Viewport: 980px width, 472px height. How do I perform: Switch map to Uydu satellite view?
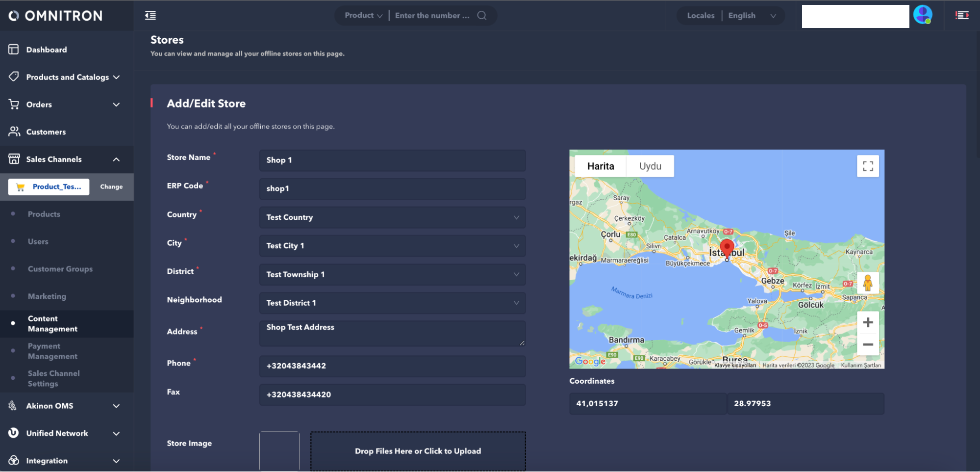[x=650, y=166]
